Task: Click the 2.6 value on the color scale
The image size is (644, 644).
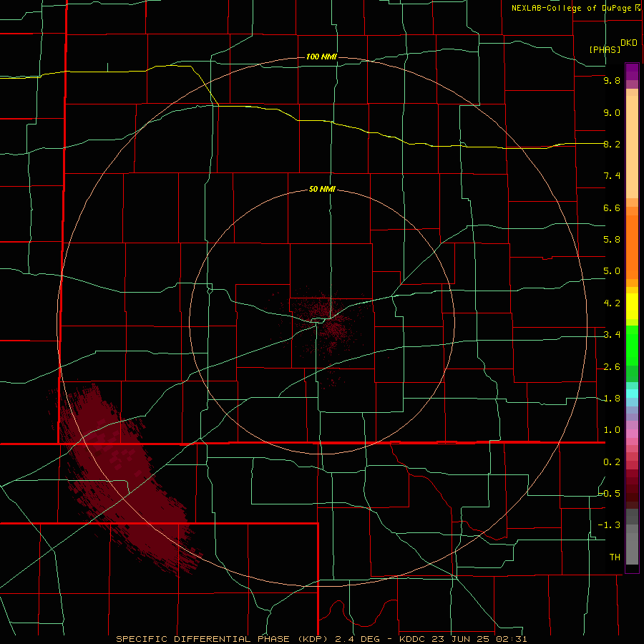Action: [612, 367]
